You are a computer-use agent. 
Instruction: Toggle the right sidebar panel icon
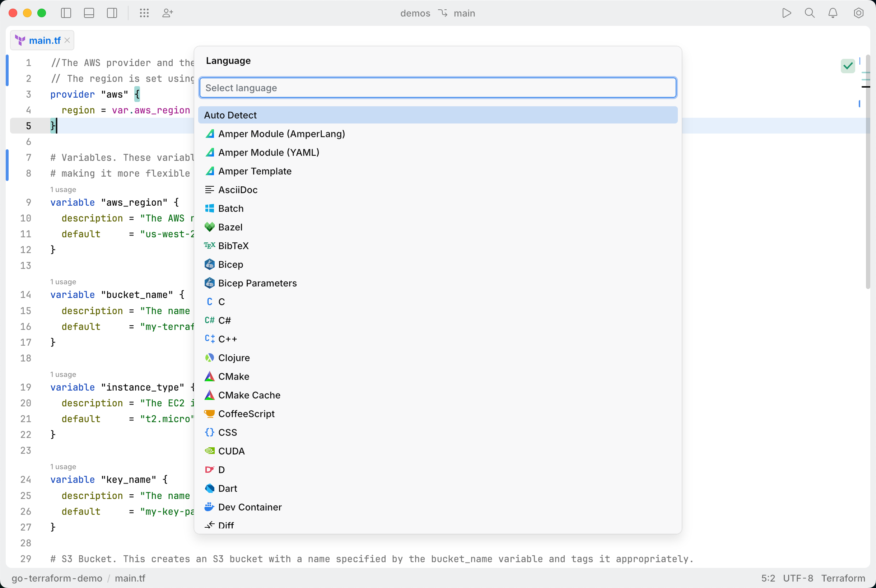112,13
